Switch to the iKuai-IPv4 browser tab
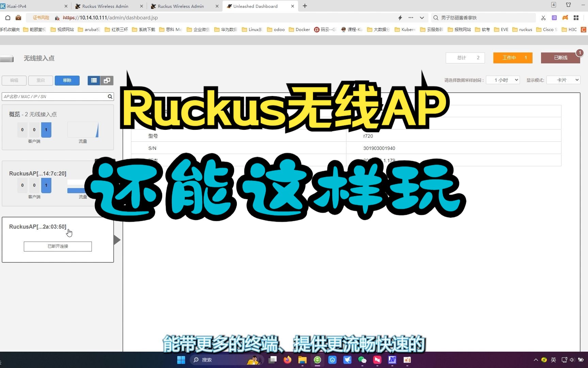 tap(34, 6)
